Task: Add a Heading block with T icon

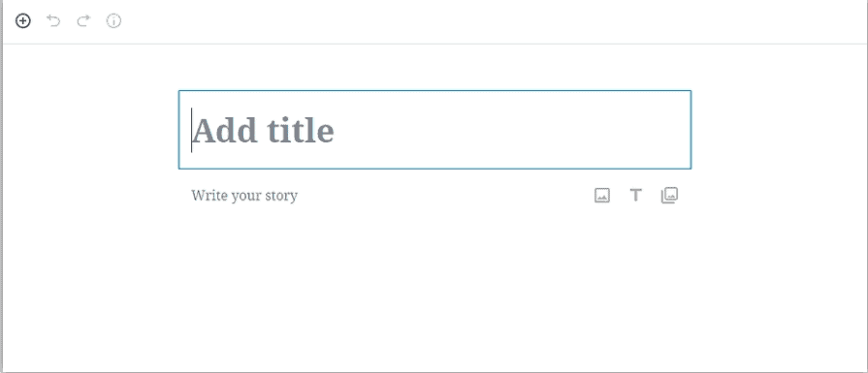Action: tap(636, 195)
